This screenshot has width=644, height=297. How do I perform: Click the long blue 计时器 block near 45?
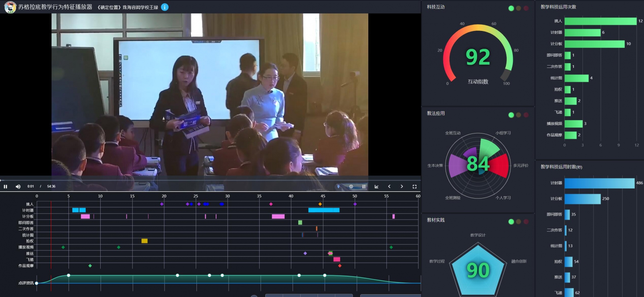[x=324, y=210]
